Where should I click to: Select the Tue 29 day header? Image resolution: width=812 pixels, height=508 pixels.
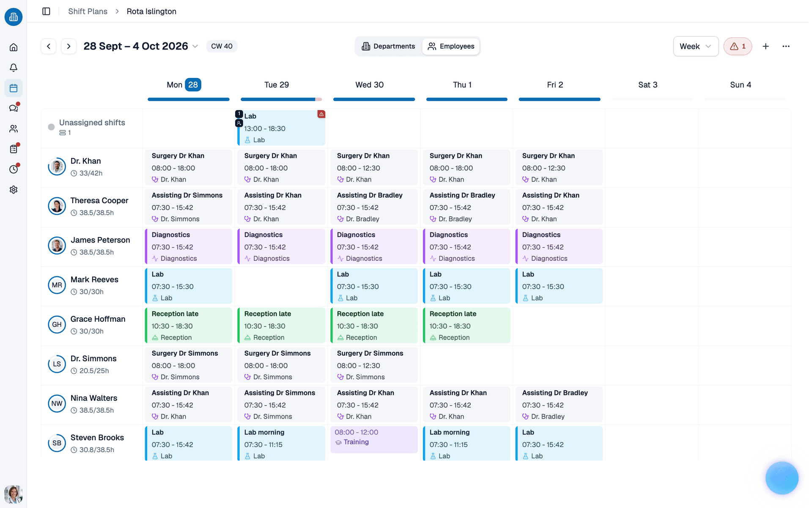pyautogui.click(x=277, y=85)
